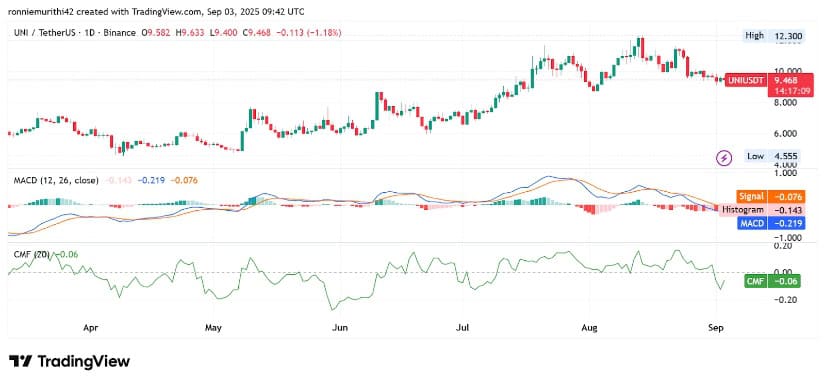Select the MACD value -0.219 tag

coord(786,223)
